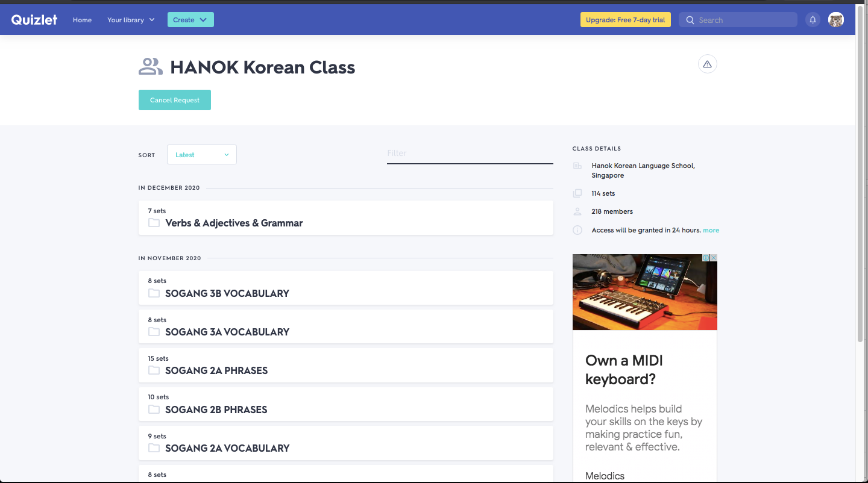Screen dimensions: 868x483
Task: Click folder icon for SOGANG 2B PHRASES
Action: [x=154, y=410]
